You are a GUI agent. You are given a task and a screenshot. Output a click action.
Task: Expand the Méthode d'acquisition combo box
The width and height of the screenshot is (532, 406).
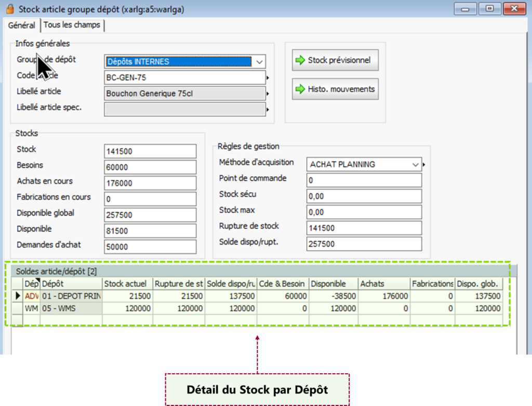(415, 164)
